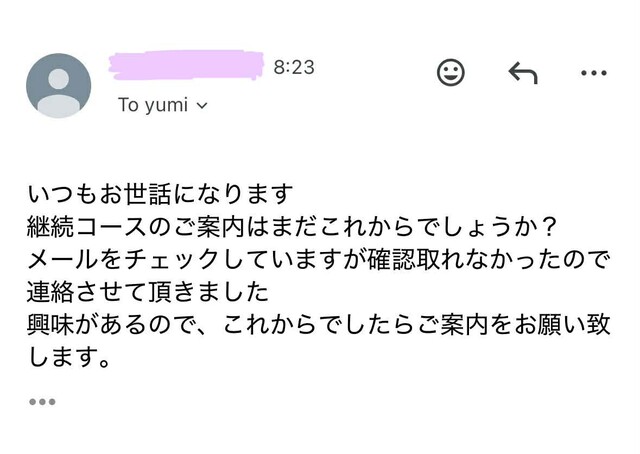
Task: Tap the phrase お願い致 near the line end
Action: 562,325
